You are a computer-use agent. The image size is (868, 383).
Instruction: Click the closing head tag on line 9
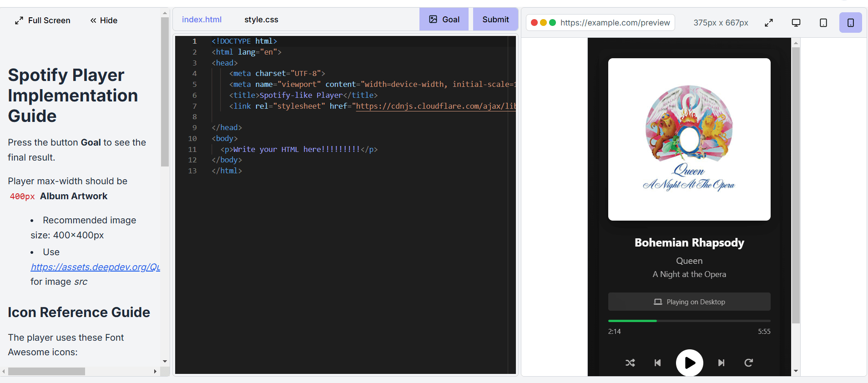(227, 127)
